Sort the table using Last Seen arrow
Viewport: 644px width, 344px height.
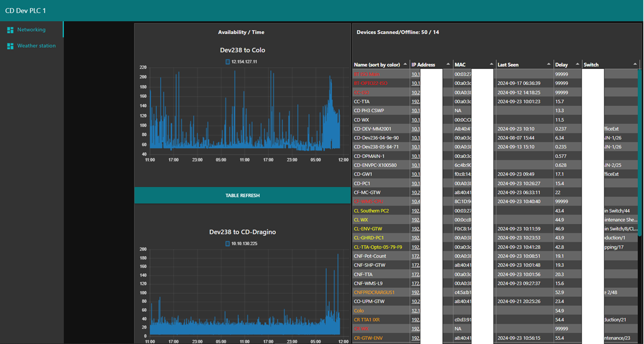pos(549,64)
